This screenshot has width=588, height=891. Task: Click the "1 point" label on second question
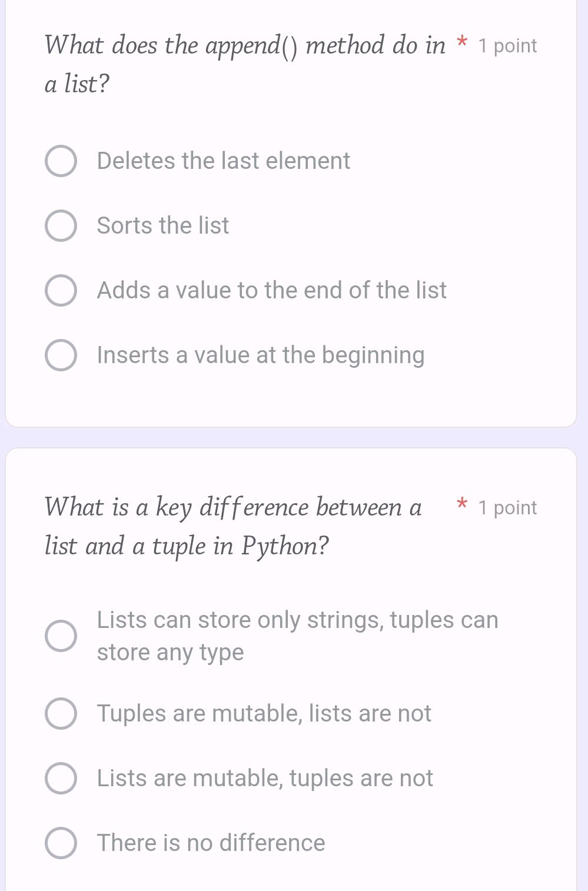click(x=506, y=507)
